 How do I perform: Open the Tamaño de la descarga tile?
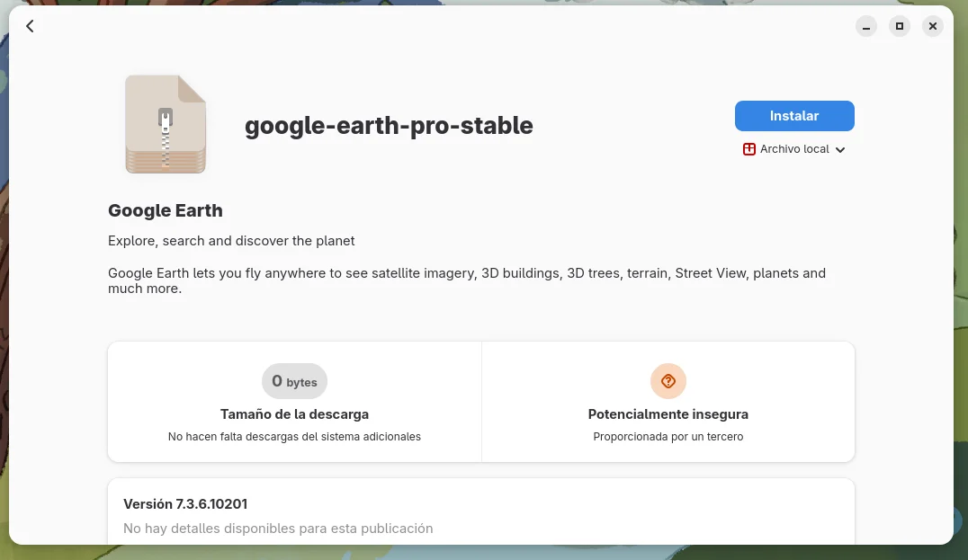294,402
